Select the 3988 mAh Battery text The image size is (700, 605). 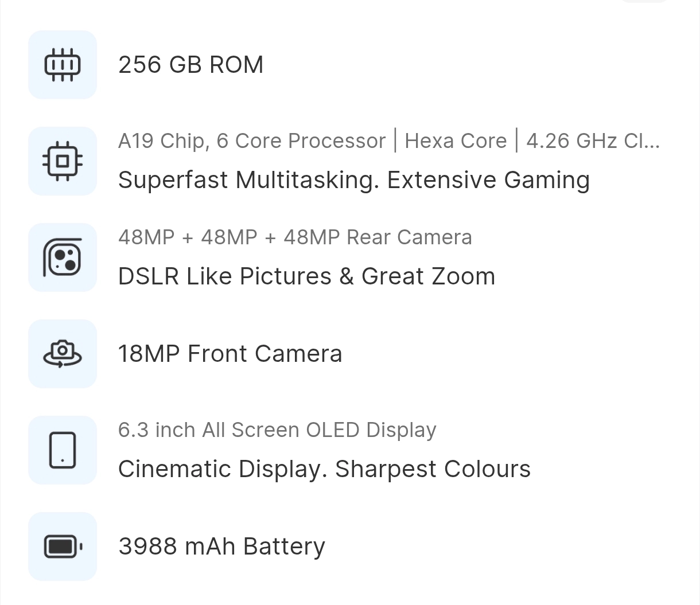221,547
